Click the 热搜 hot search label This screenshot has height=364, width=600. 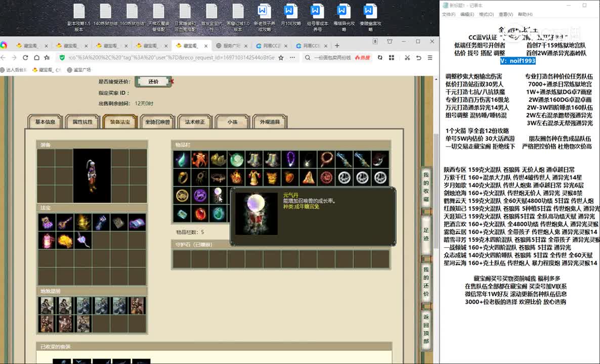(x=362, y=57)
